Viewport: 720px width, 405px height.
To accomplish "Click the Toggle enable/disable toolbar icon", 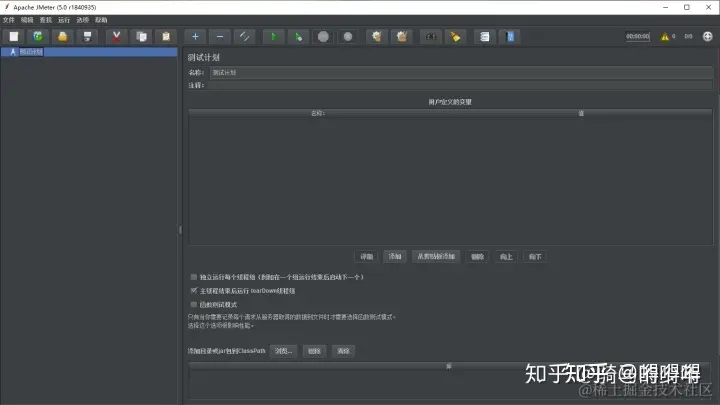I will pos(245,37).
